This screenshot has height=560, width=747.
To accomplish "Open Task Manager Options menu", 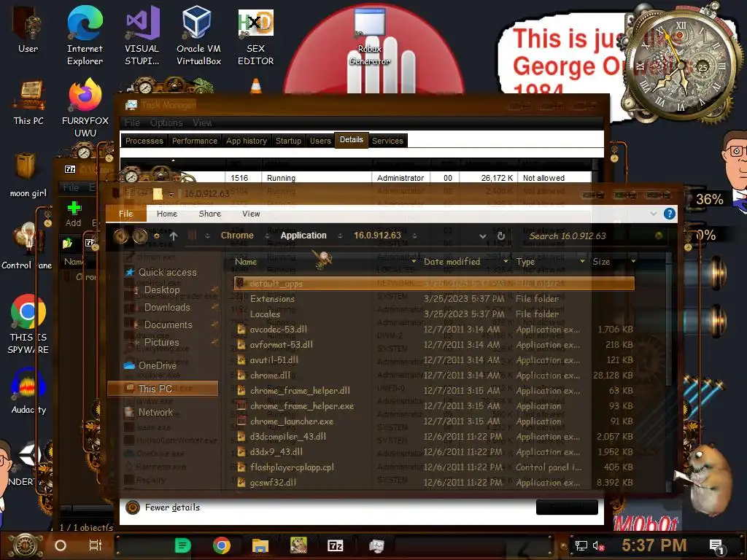I will [166, 122].
